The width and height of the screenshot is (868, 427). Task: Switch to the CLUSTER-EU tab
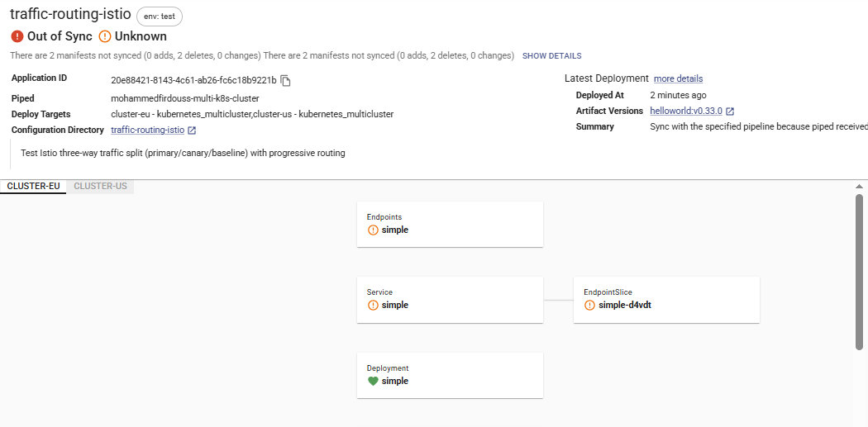pyautogui.click(x=33, y=186)
